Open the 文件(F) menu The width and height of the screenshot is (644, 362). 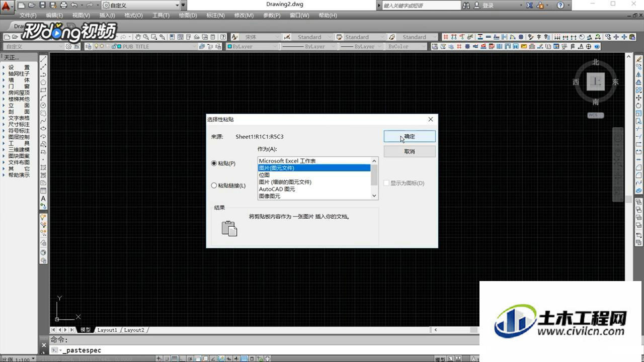[x=28, y=15]
